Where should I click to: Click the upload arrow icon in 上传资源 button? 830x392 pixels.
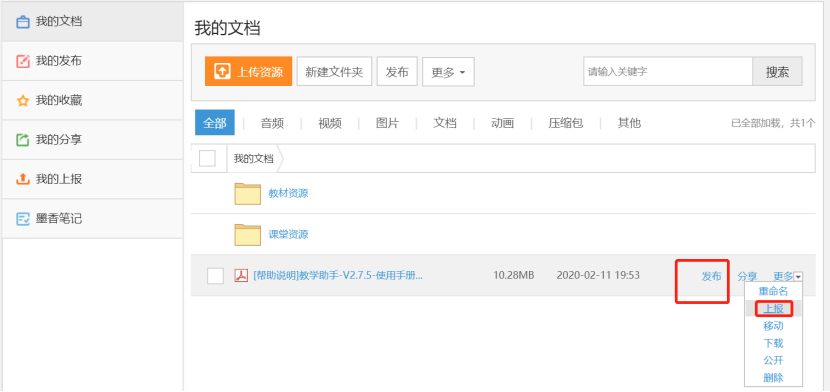click(222, 71)
